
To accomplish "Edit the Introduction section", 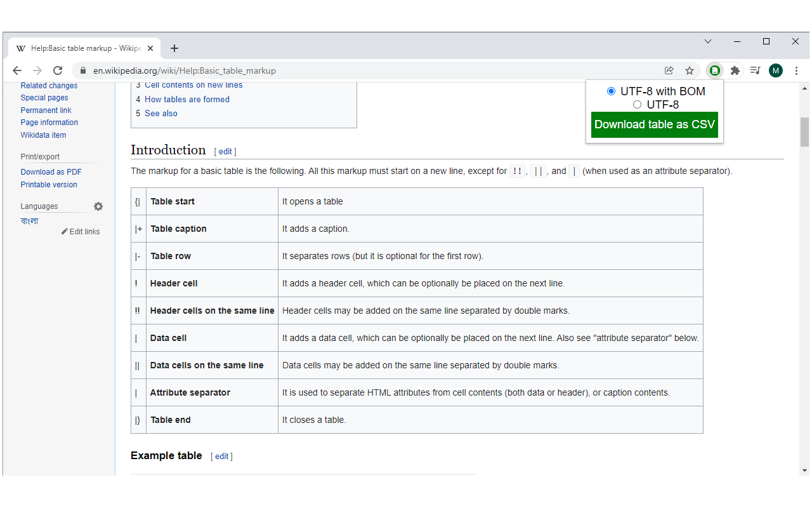I will [x=225, y=151].
